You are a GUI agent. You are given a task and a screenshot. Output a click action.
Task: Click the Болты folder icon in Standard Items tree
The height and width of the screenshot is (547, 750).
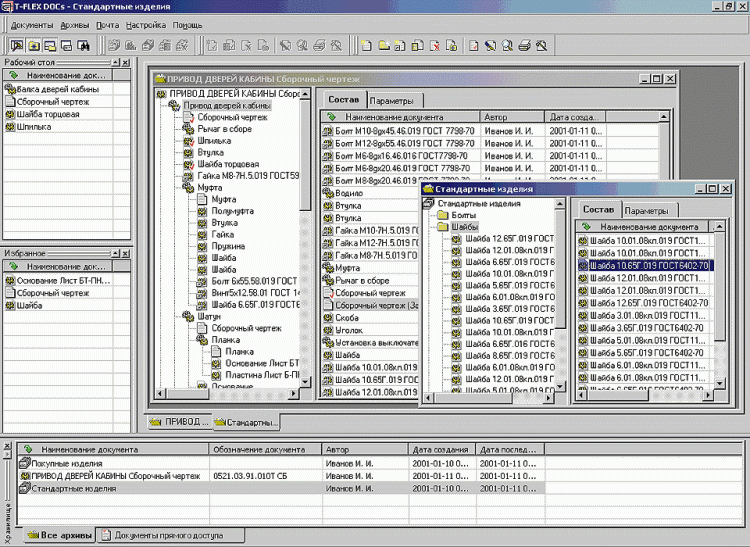[x=442, y=215]
